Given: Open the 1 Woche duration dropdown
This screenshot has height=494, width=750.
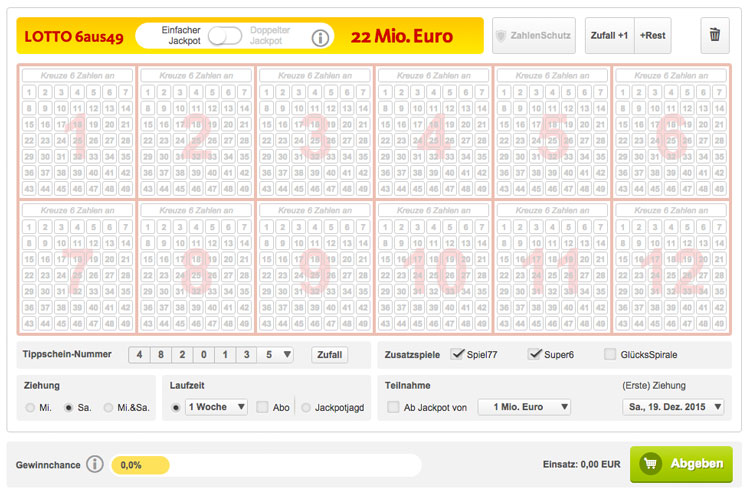Looking at the screenshot, I should (216, 407).
